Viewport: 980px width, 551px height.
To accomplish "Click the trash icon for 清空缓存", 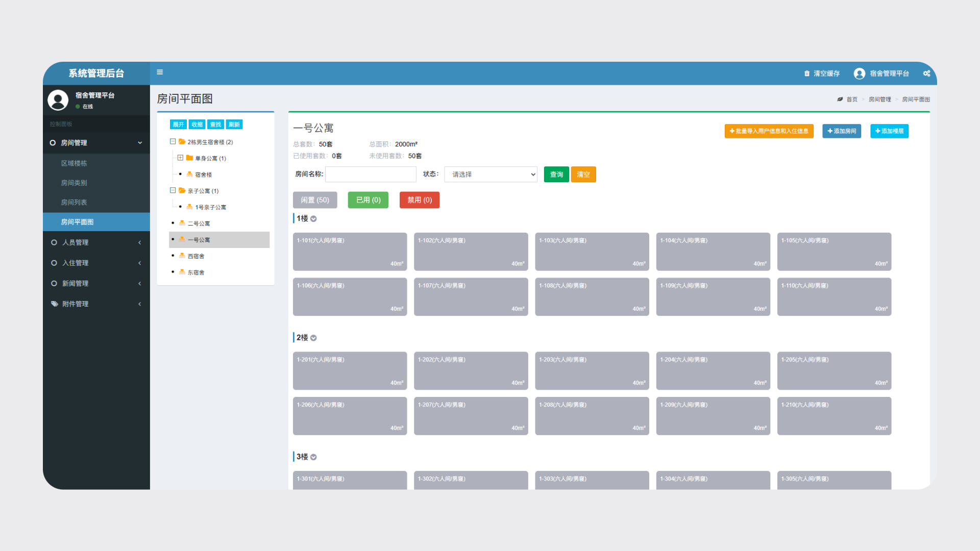I will 807,73.
